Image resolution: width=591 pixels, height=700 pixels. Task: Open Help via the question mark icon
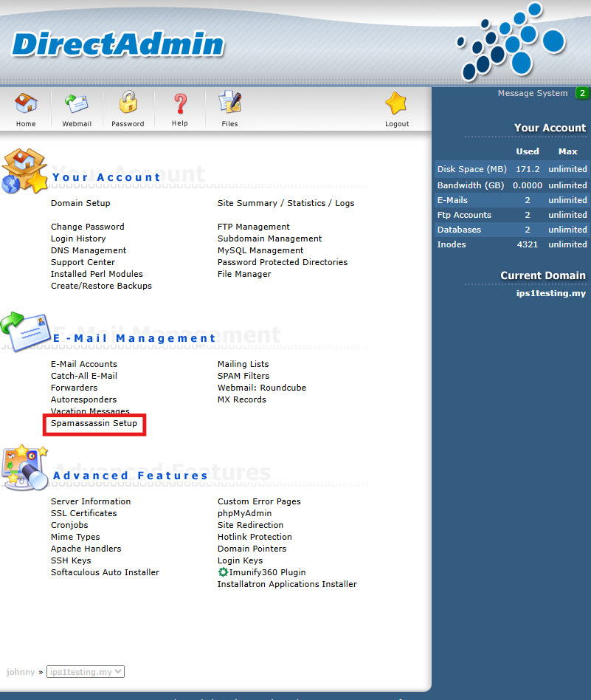[179, 104]
